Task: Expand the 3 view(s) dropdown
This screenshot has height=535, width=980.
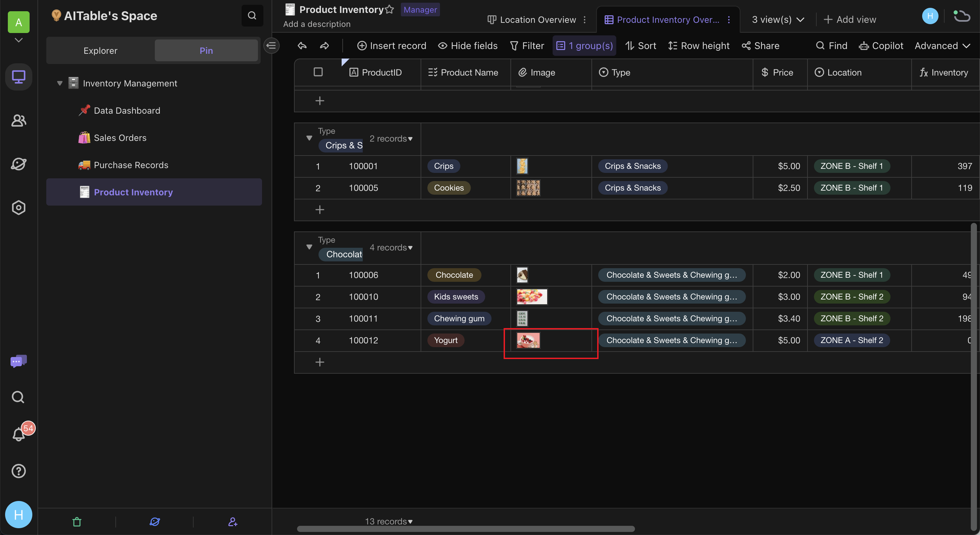Action: point(778,20)
